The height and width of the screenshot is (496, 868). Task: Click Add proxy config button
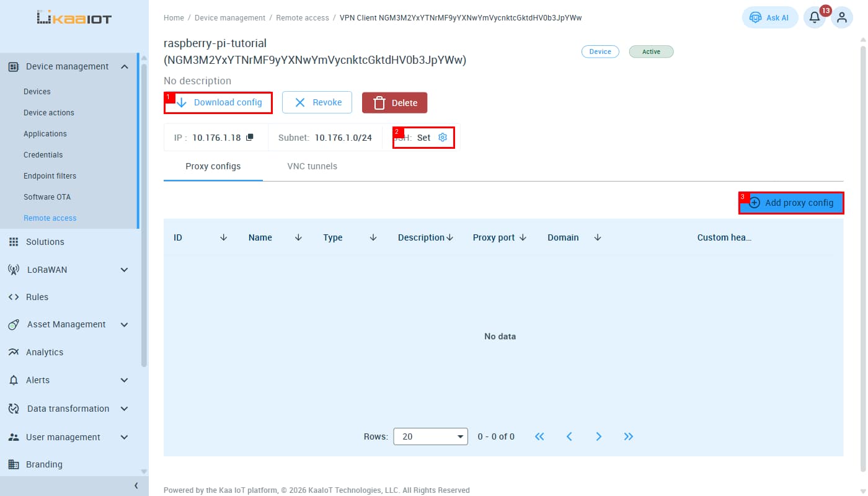click(791, 203)
